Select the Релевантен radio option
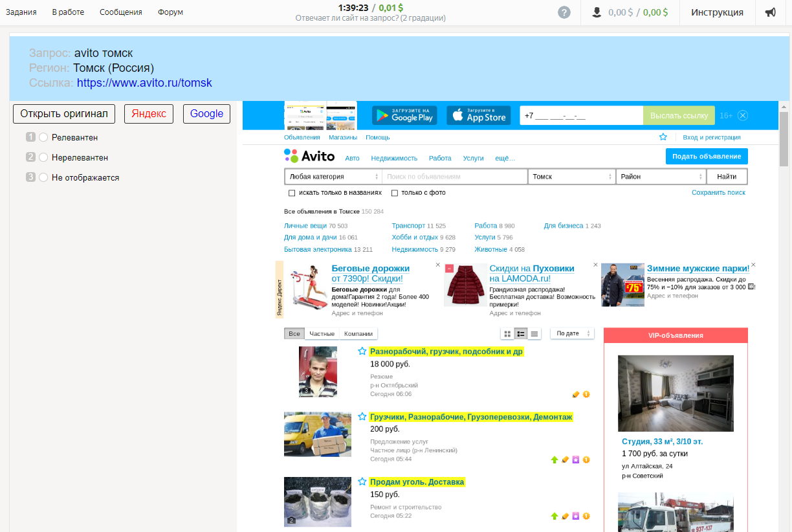Viewport: 792px width, 532px height. tap(43, 137)
